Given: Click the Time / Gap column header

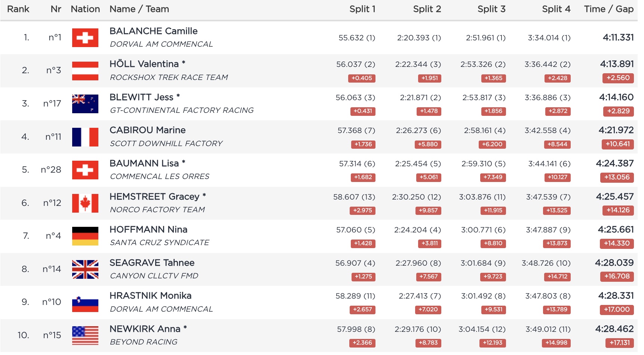Looking at the screenshot, I should click(x=608, y=9).
